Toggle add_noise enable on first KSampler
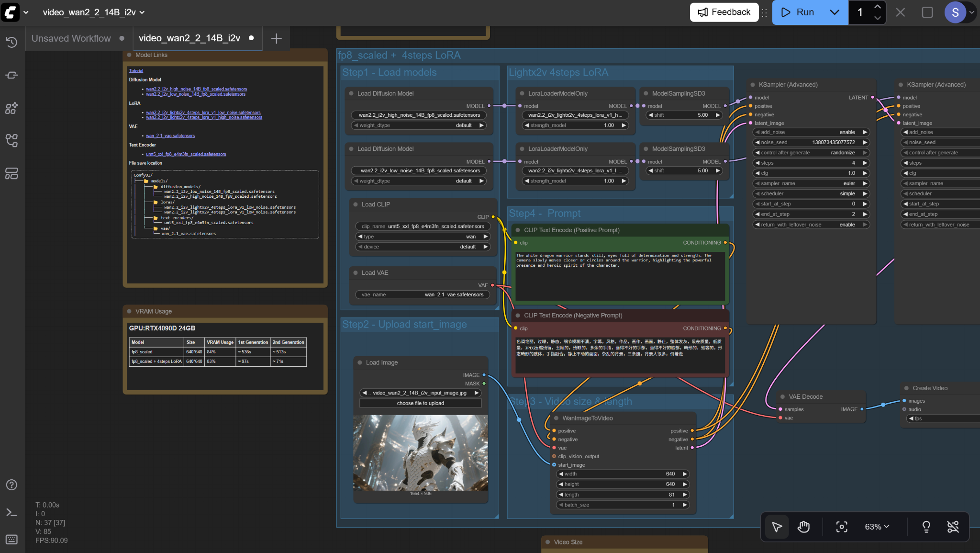The width and height of the screenshot is (980, 553). click(x=811, y=132)
